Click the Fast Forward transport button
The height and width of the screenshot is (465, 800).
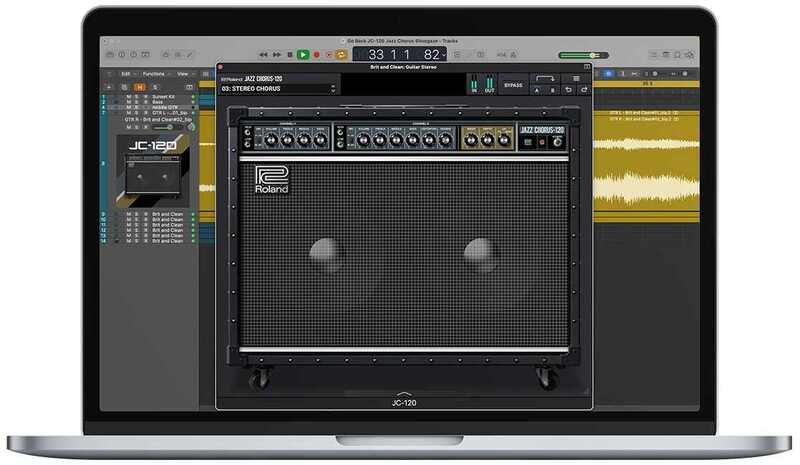click(x=276, y=54)
